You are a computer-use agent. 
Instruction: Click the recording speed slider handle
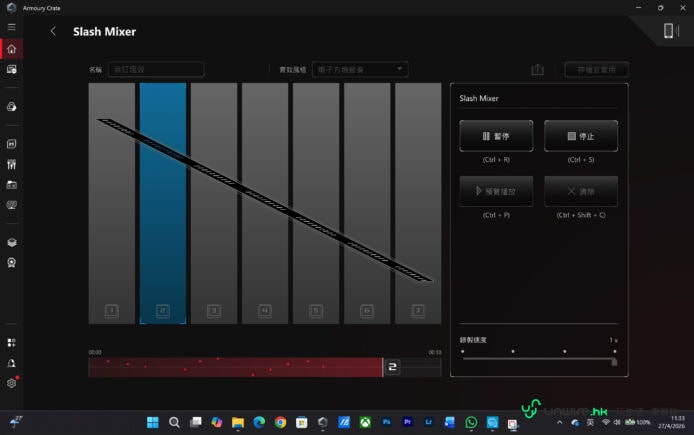coord(614,362)
